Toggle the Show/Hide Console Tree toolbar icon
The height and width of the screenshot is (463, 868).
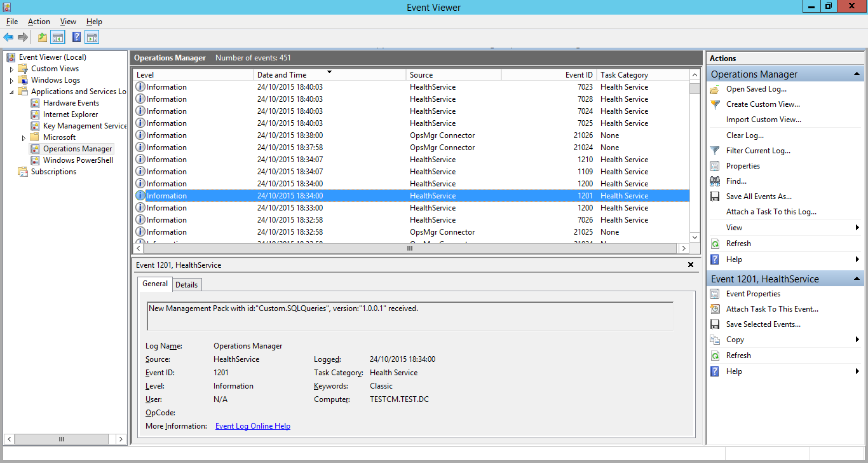[58, 38]
